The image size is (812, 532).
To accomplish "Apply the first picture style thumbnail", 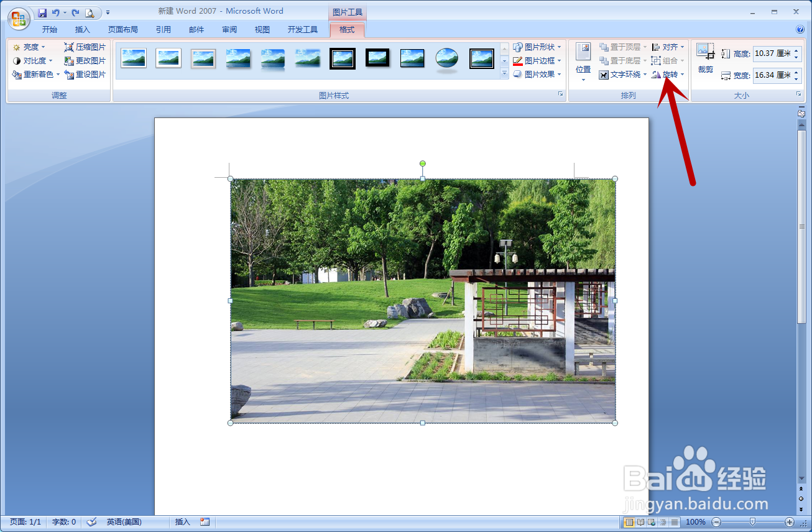I will (134, 58).
